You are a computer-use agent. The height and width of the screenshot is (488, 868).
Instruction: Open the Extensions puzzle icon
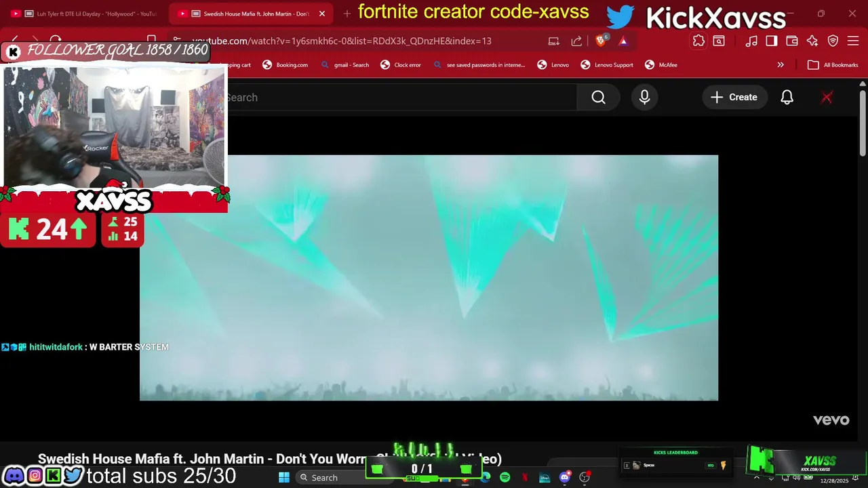[698, 41]
